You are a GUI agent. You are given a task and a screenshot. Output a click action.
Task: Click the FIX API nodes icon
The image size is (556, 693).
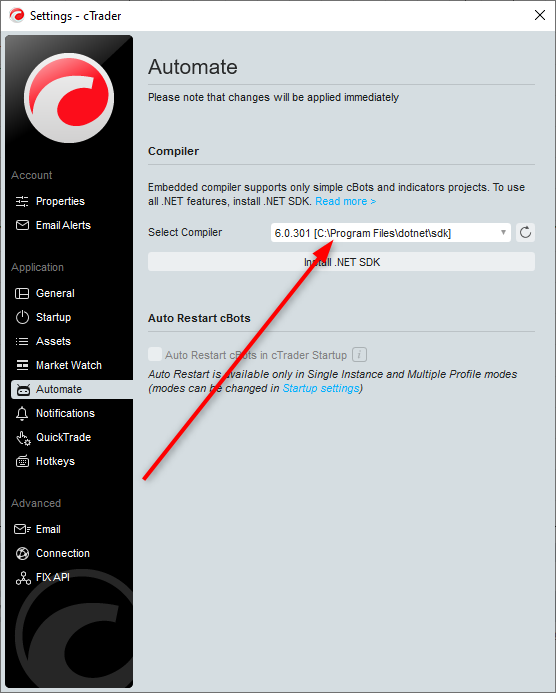23,578
